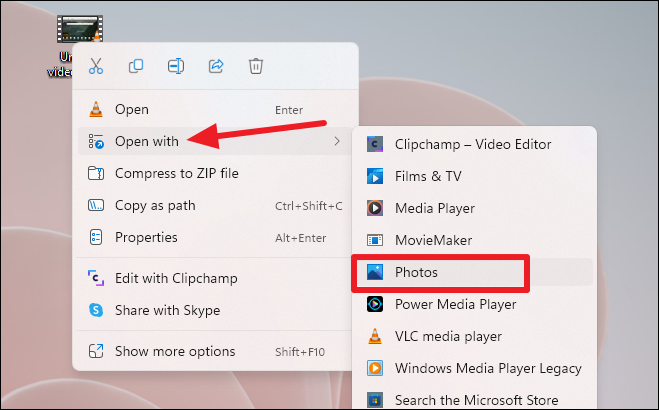Viewport: 659px width, 410px height.
Task: Click the Share icon in context menu
Action: pyautogui.click(x=216, y=66)
